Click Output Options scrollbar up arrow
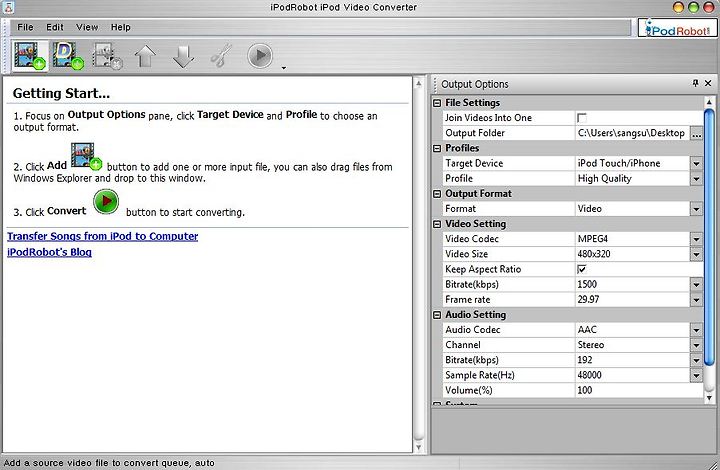 [709, 102]
